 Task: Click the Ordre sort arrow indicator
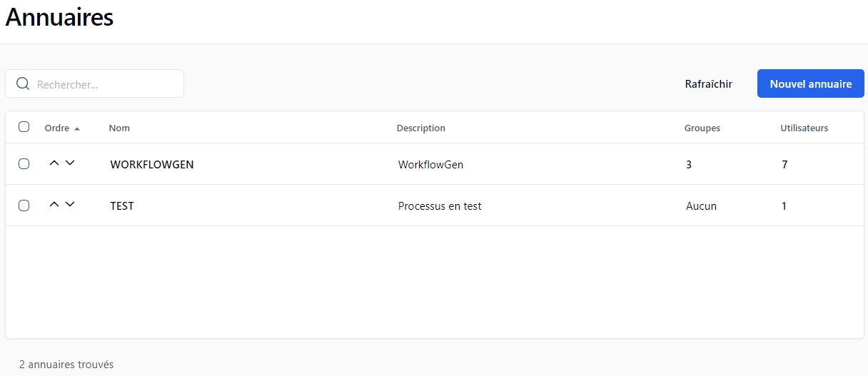click(x=77, y=129)
